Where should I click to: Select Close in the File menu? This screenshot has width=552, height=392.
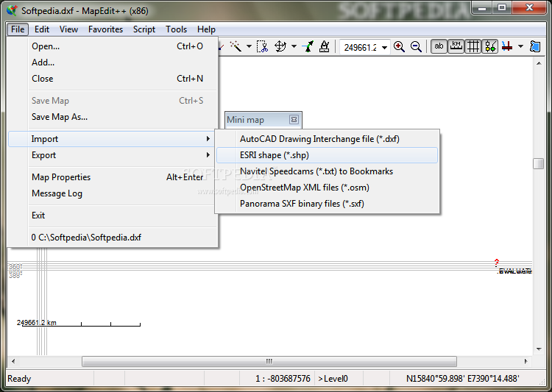(x=113, y=79)
